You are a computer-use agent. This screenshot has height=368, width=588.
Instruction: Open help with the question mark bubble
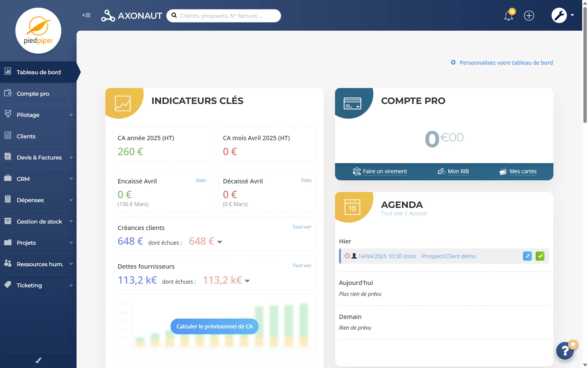click(564, 351)
